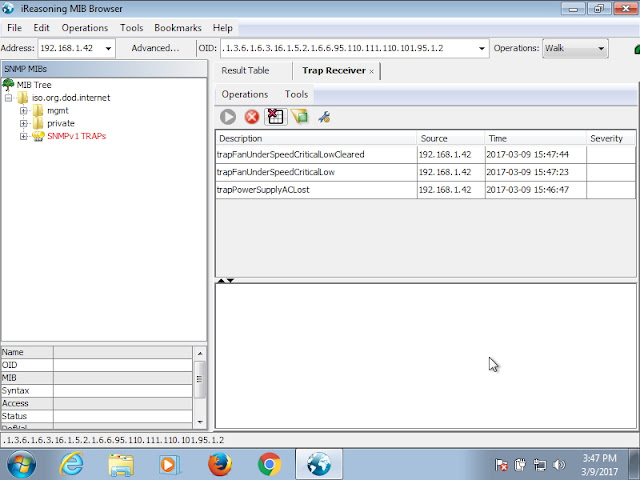Screen dimensions: 640x480
Task: Click the power plug tray icon
Action: click(x=520, y=464)
